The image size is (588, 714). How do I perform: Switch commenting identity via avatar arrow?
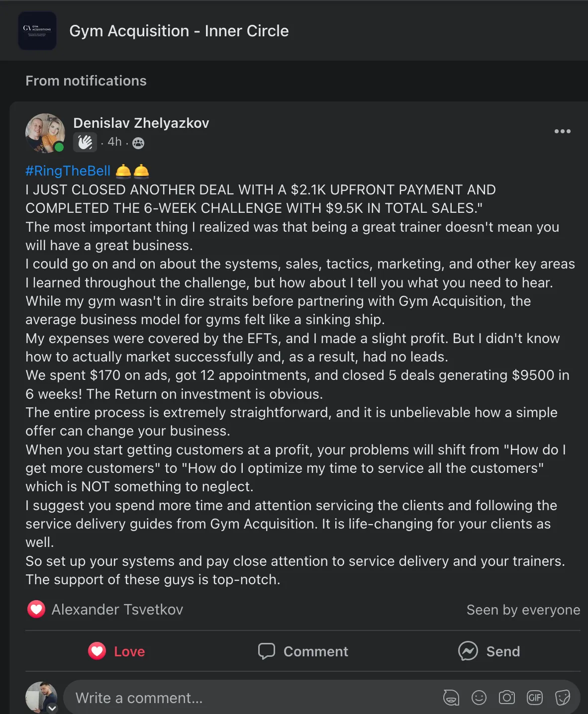pyautogui.click(x=52, y=708)
